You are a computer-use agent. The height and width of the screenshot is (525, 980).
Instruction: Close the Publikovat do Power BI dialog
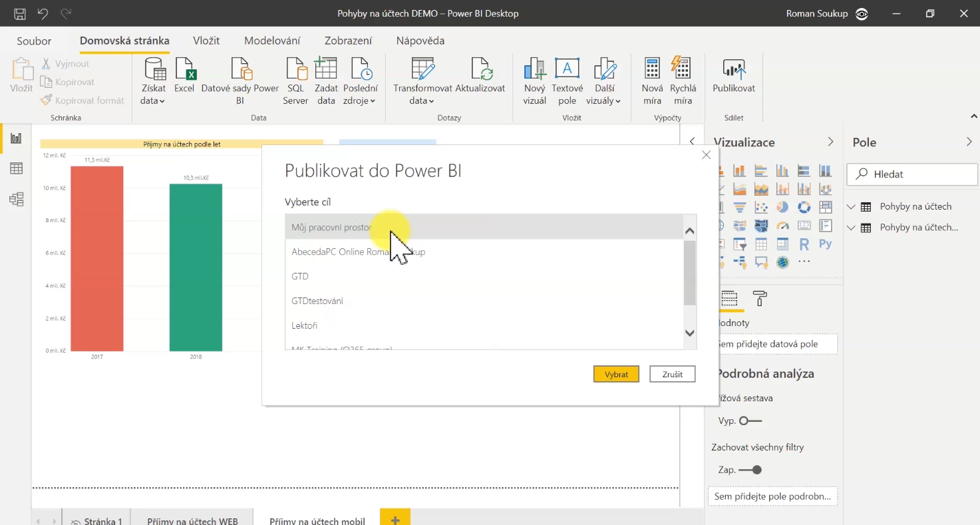click(707, 155)
